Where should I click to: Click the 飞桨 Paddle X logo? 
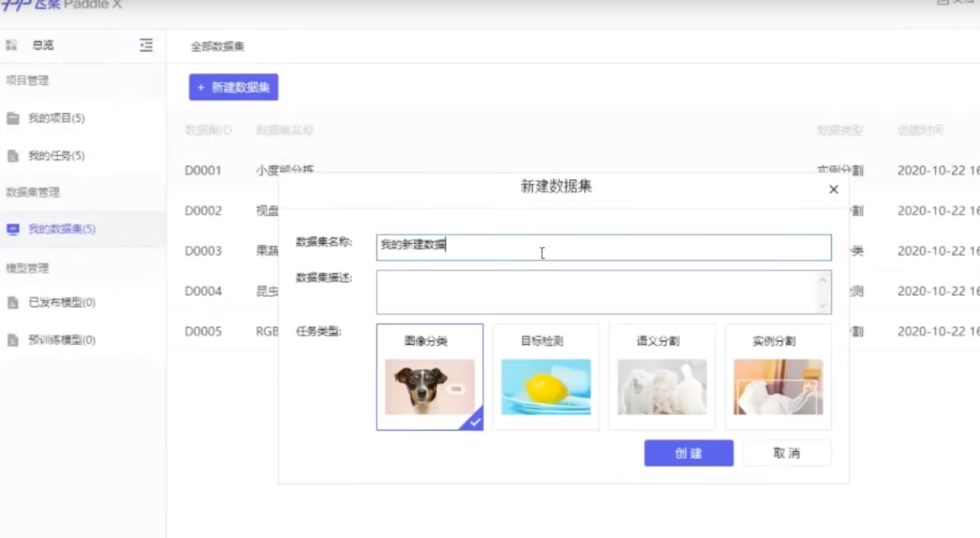tap(61, 6)
